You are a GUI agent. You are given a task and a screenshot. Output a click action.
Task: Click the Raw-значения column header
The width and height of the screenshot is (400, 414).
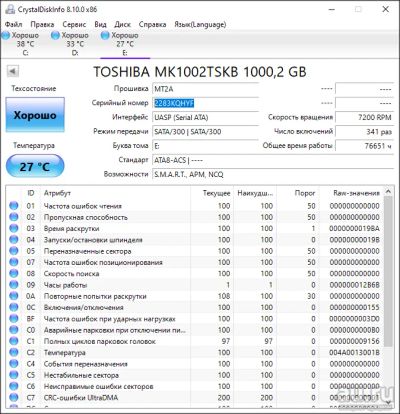point(356,193)
